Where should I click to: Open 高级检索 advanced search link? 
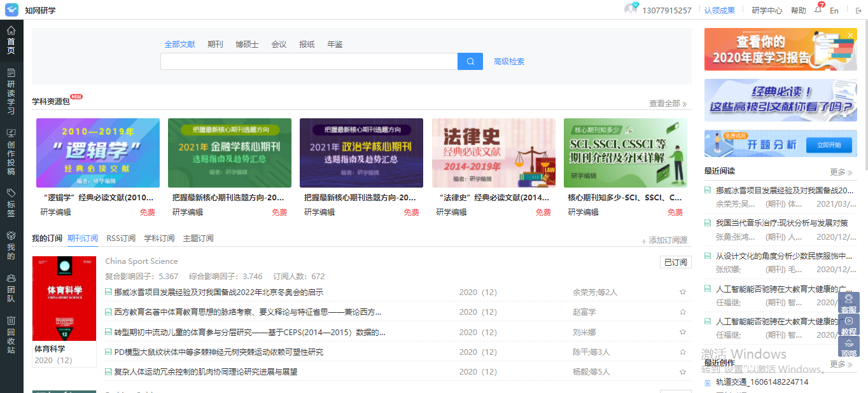(509, 62)
